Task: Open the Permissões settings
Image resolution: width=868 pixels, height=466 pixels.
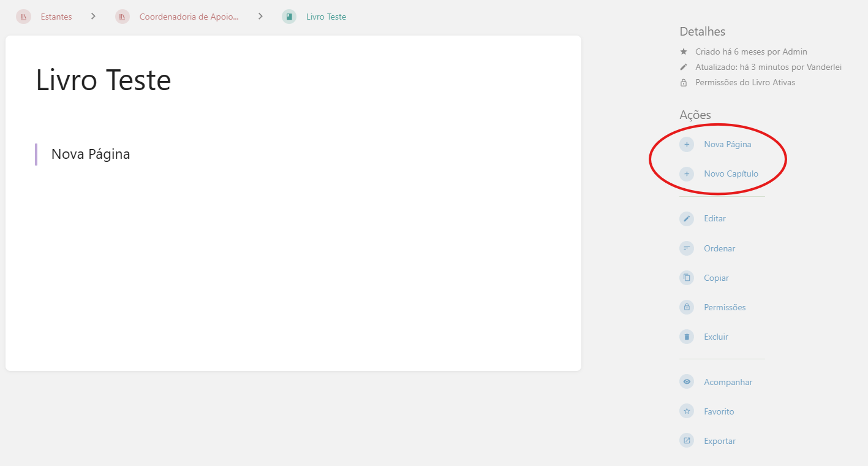Action: pyautogui.click(x=725, y=307)
